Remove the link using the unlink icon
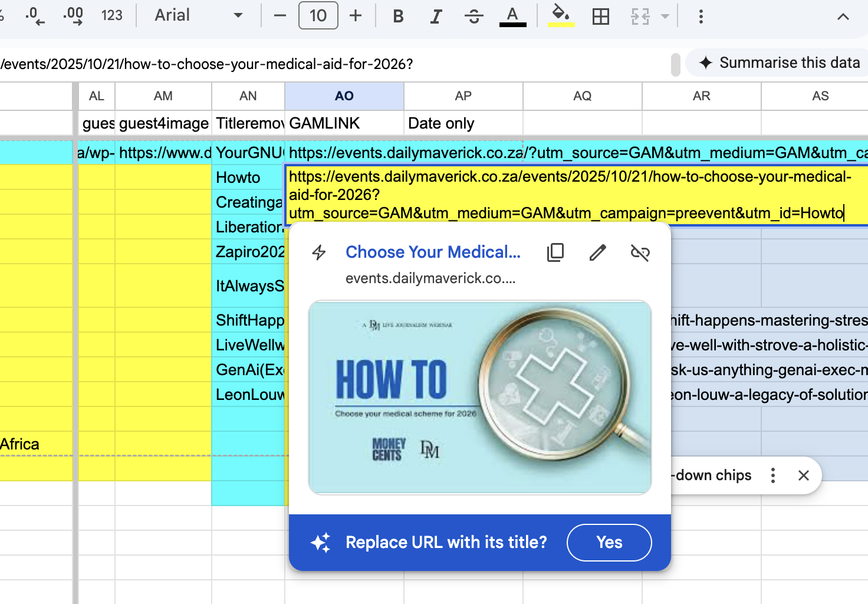868x604 pixels. [x=640, y=252]
